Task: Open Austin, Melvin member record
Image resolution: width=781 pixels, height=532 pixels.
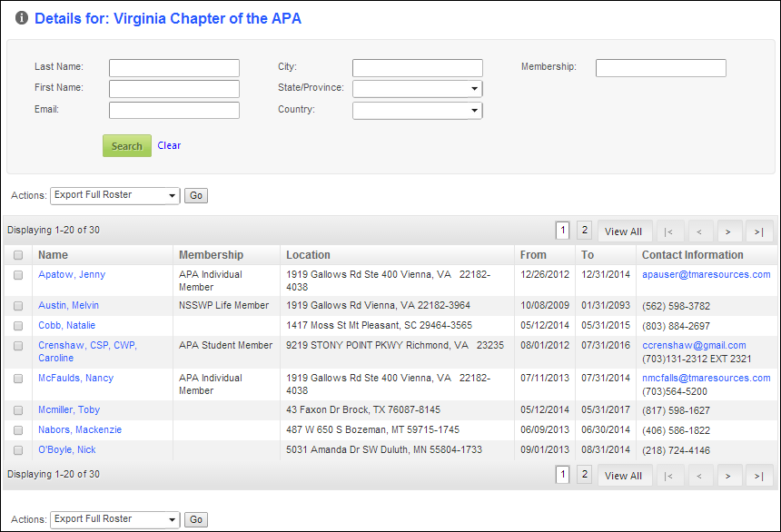Action: [x=68, y=305]
